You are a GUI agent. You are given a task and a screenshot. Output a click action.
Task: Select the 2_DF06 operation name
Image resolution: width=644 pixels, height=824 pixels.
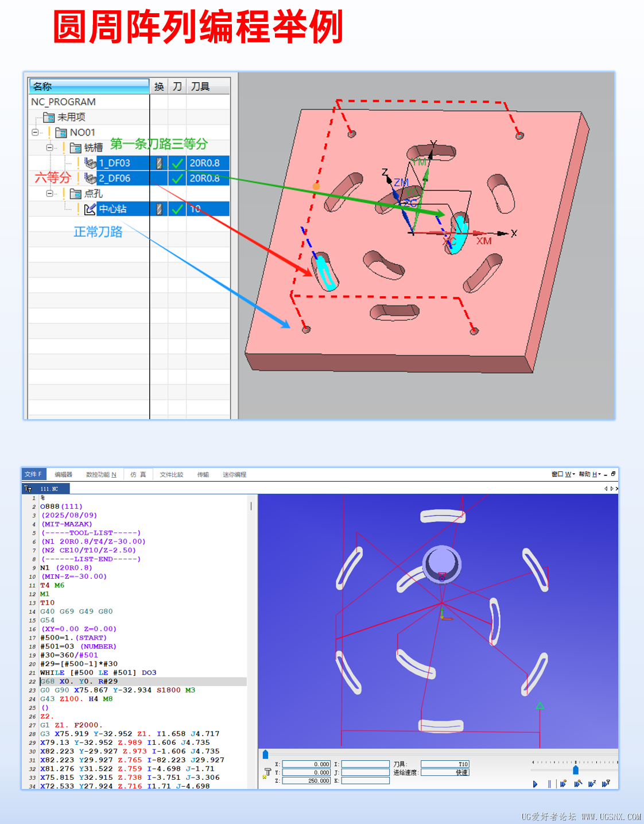click(x=115, y=179)
